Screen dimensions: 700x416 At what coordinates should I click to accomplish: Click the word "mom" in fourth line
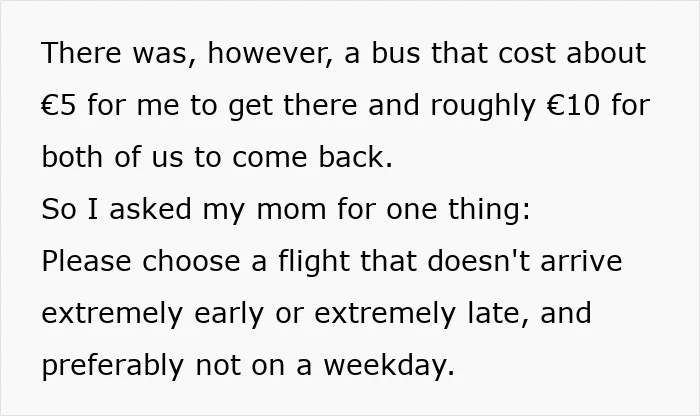(x=291, y=209)
